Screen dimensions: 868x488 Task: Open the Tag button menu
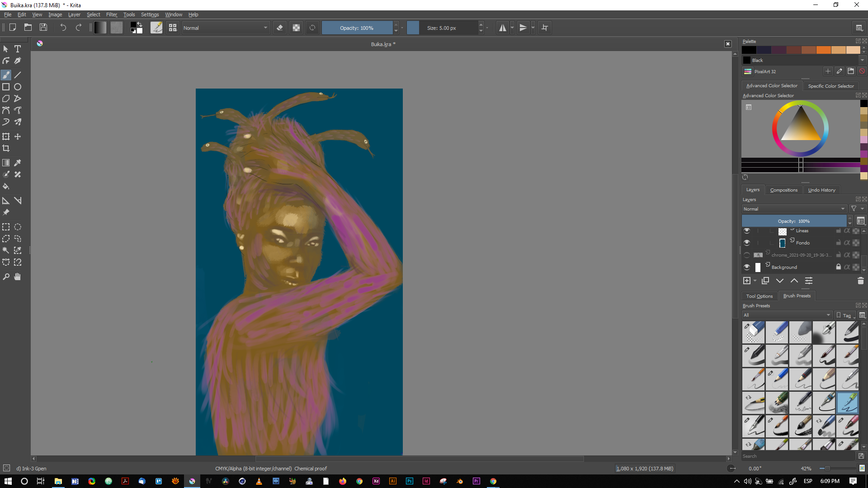[x=846, y=315]
